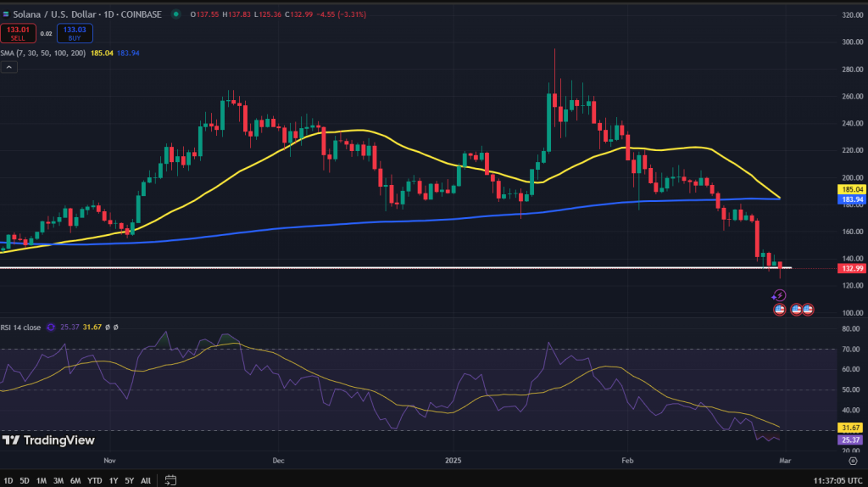Click the Feb label on time axis

627,461
